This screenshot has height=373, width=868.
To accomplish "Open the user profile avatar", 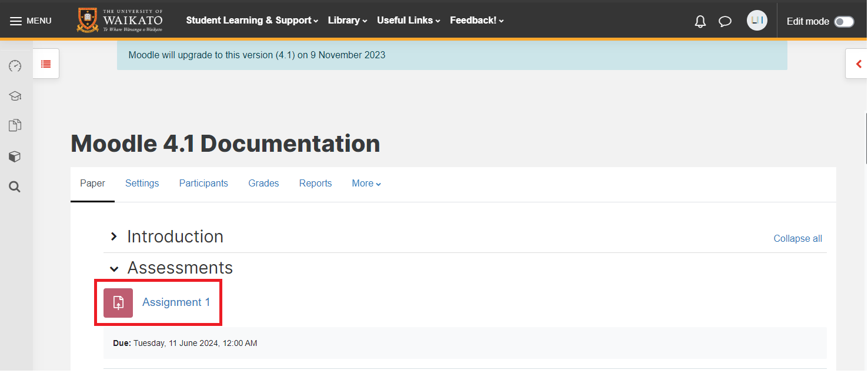I will pos(757,21).
